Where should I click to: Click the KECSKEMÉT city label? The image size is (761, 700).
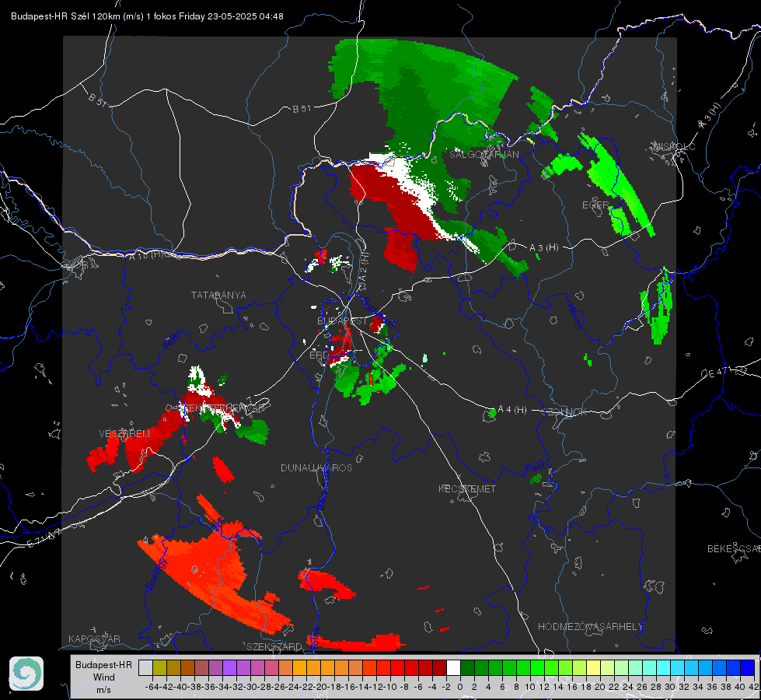(467, 488)
